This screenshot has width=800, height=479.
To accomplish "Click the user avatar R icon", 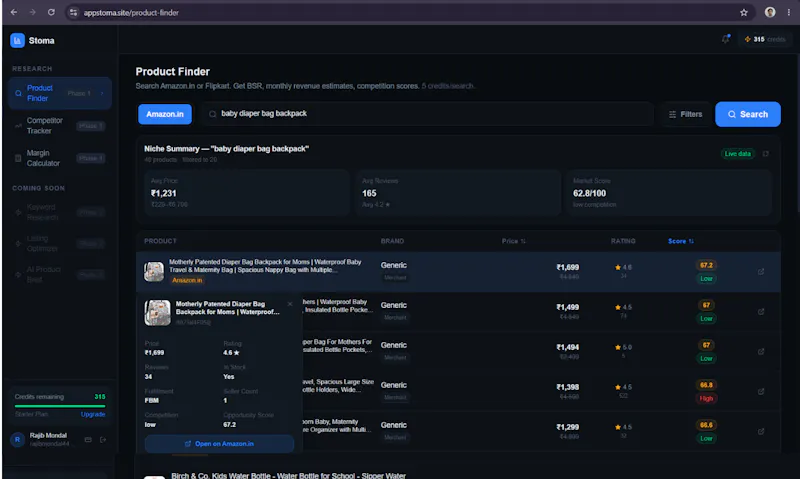I will pos(18,439).
